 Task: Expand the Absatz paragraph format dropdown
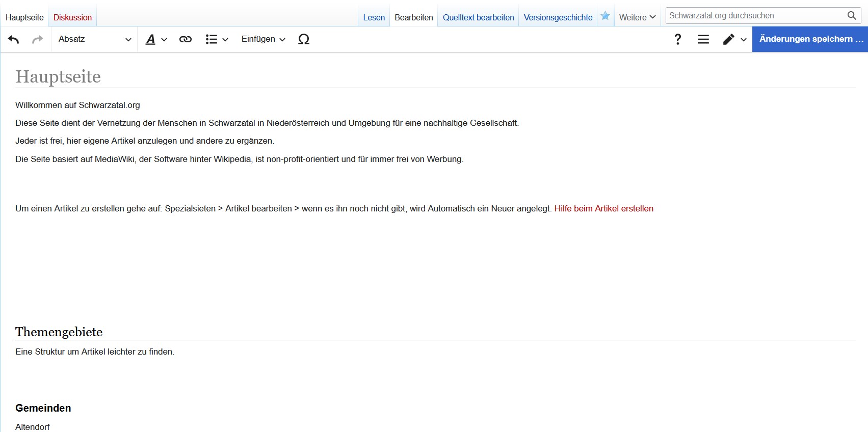(94, 39)
